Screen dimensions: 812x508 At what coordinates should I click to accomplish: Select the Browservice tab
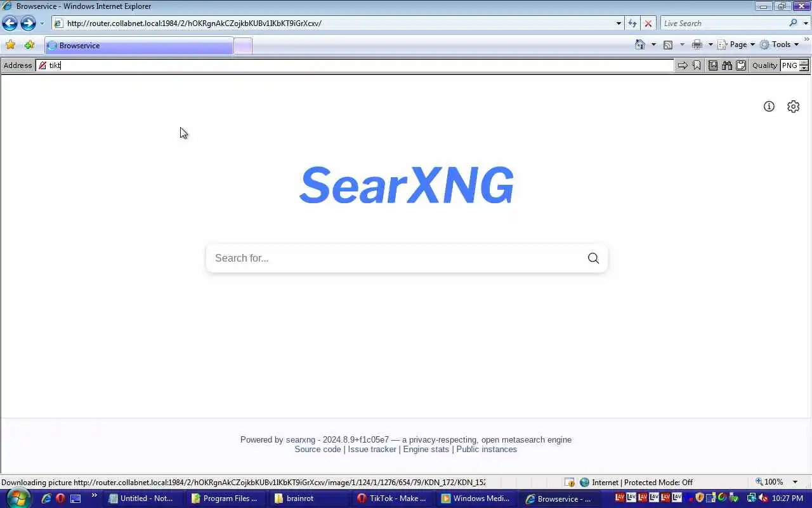[x=139, y=46]
